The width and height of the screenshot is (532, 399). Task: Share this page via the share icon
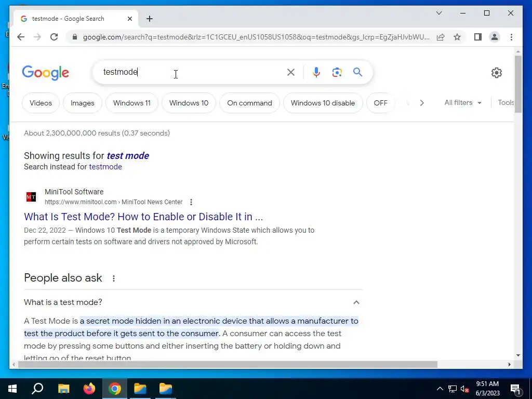(x=441, y=37)
